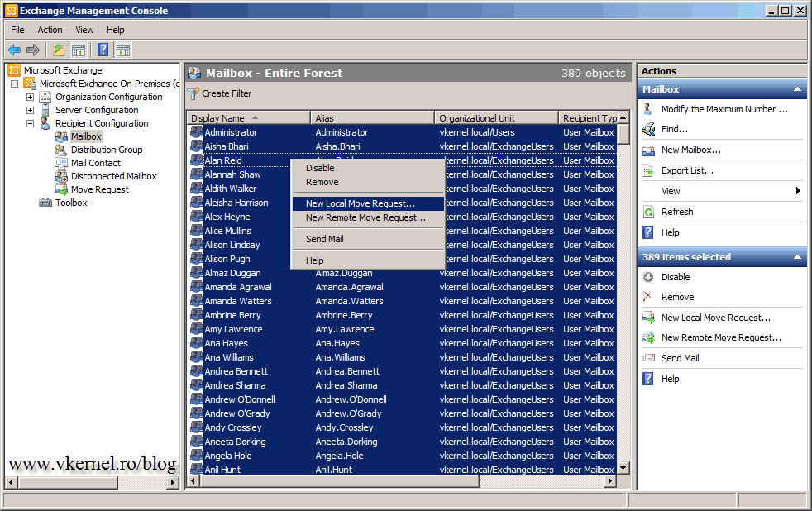This screenshot has height=511, width=812.
Task: Click the New Remote Move Request icon in Actions
Action: click(648, 337)
